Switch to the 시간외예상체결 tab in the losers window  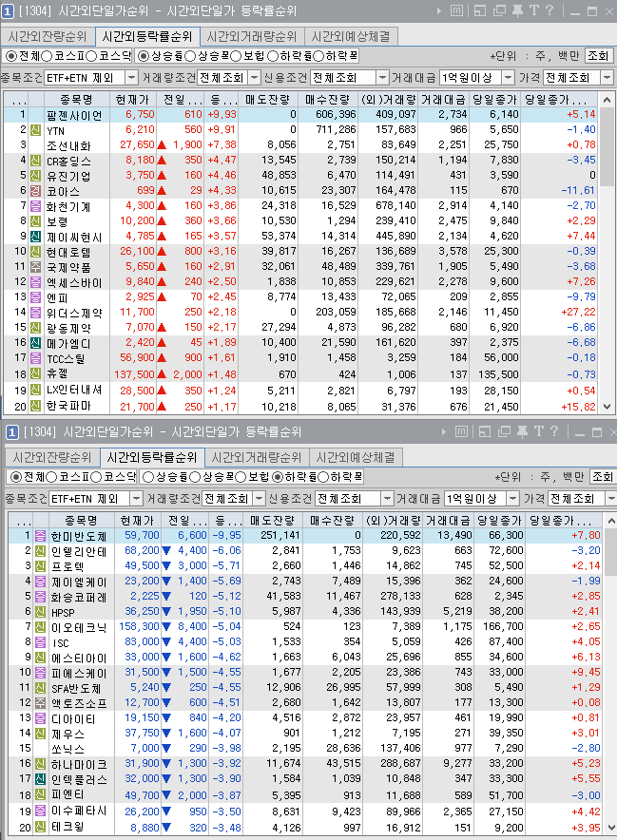click(356, 457)
